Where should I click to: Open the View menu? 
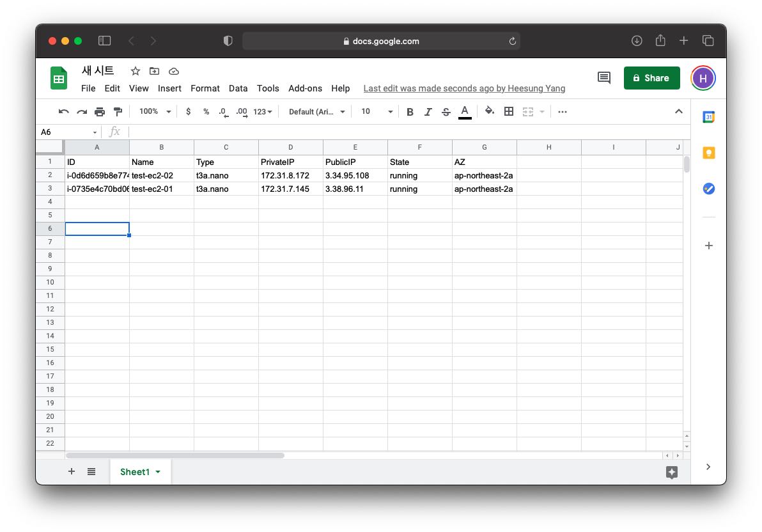[x=139, y=88]
